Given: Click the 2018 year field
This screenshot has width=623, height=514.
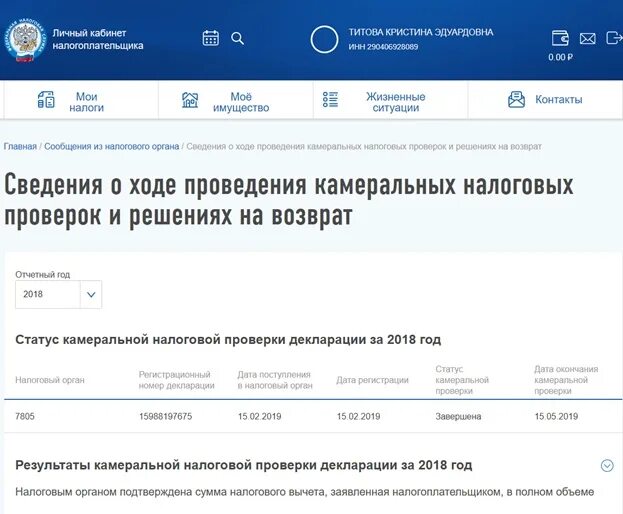Looking at the screenshot, I should coord(48,294).
